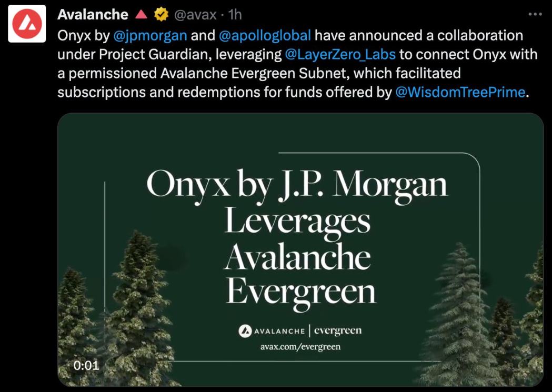This screenshot has width=552, height=392.
Task: Click the avax.com/evergreen text in video
Action: click(x=300, y=347)
